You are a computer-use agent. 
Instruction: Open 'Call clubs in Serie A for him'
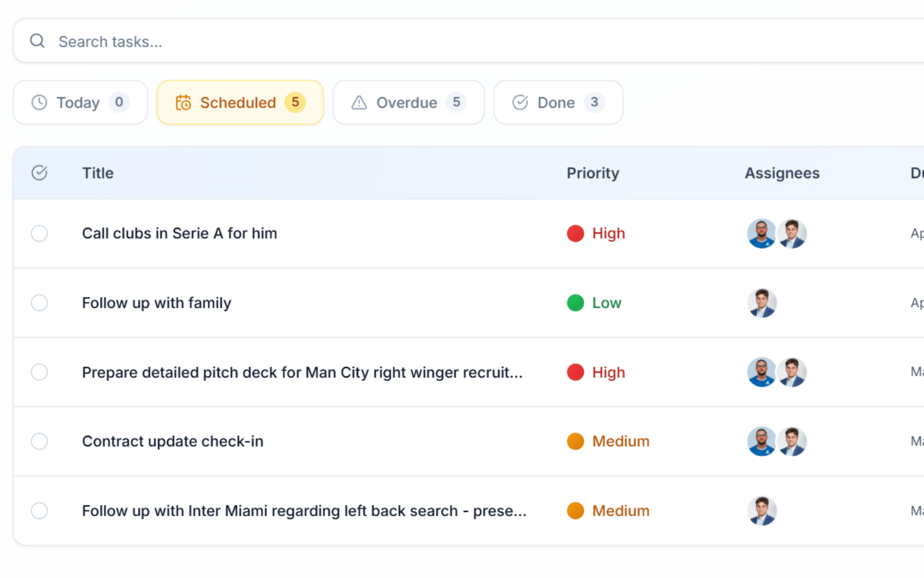(x=180, y=234)
